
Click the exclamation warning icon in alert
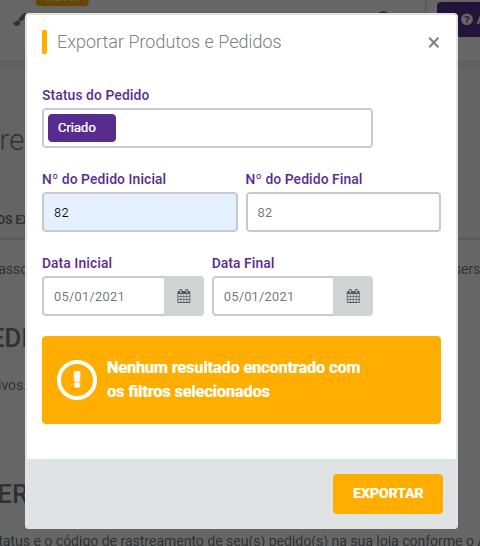coord(77,380)
